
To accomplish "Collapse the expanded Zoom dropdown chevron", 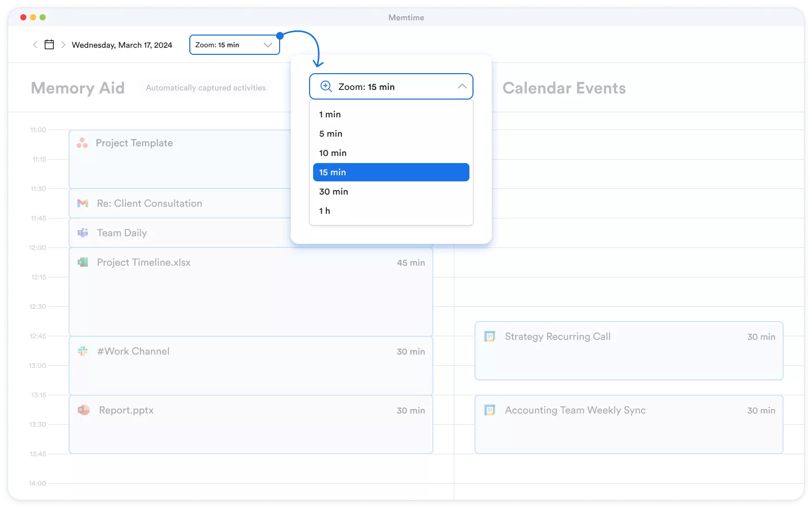I will pos(462,86).
